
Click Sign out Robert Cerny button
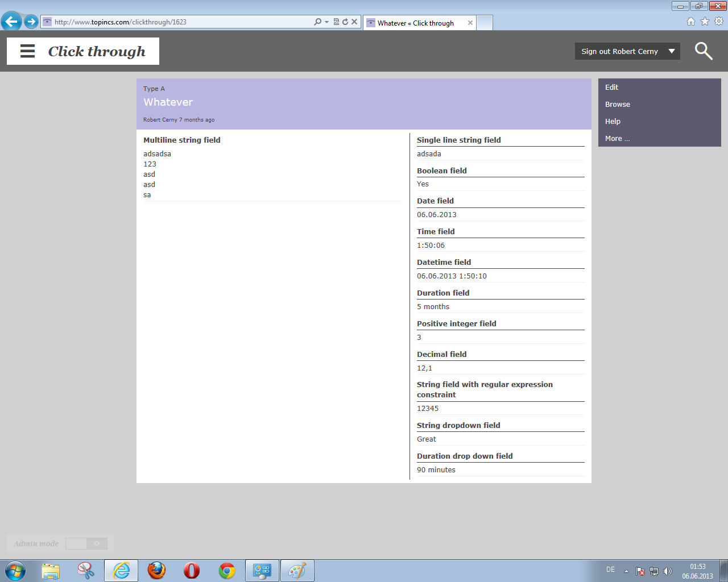pos(619,51)
